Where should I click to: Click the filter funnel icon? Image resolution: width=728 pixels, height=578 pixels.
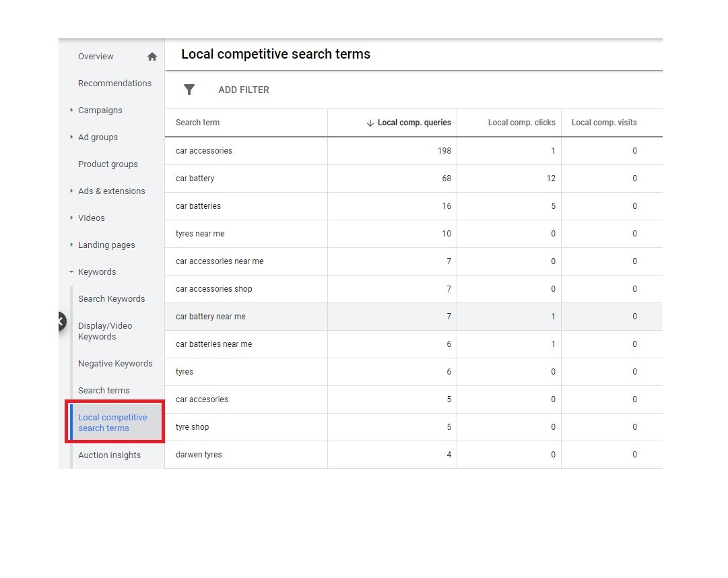pyautogui.click(x=189, y=90)
